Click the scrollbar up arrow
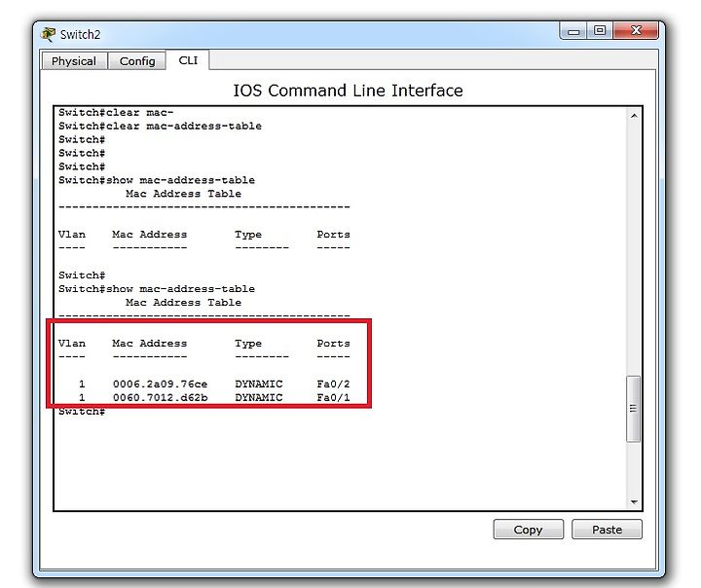701x588 pixels. pyautogui.click(x=634, y=116)
